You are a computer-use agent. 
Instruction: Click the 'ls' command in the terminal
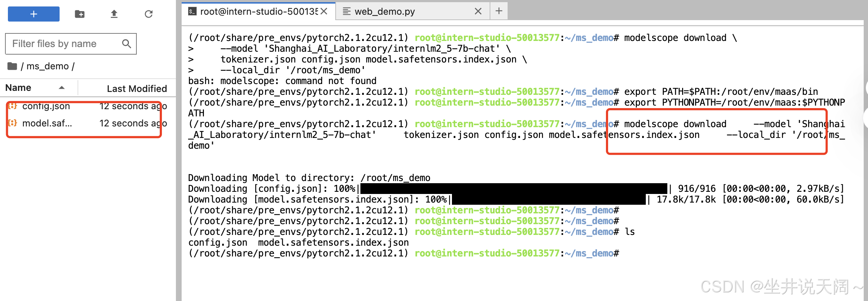630,232
